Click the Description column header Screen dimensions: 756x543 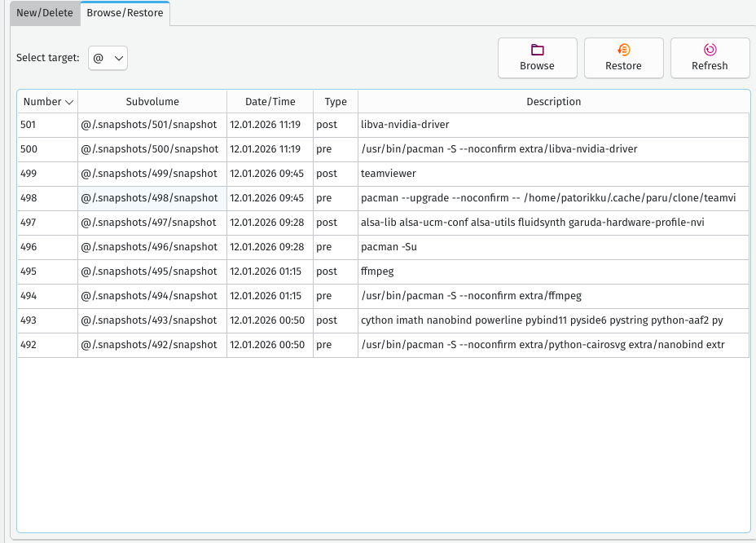[x=553, y=102]
